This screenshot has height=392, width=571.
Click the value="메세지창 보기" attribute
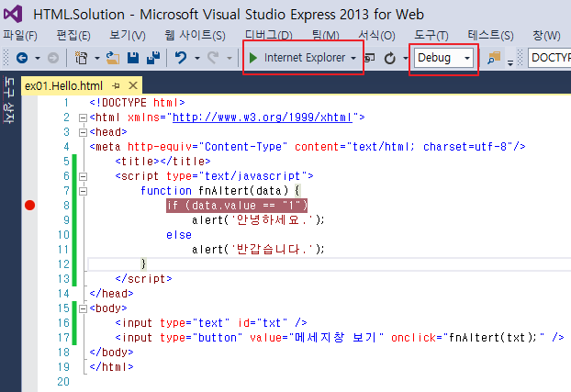pyautogui.click(x=317, y=338)
